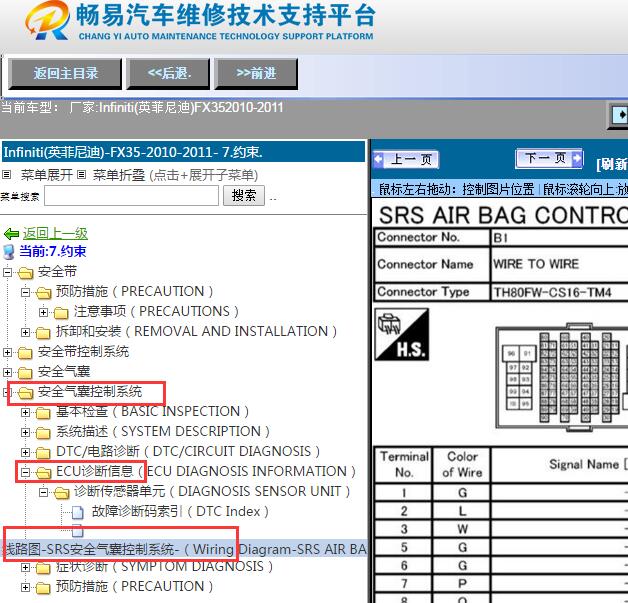The width and height of the screenshot is (628, 603).
Task: Click 菜单折叠 collapse-all menu option
Action: coord(119,175)
